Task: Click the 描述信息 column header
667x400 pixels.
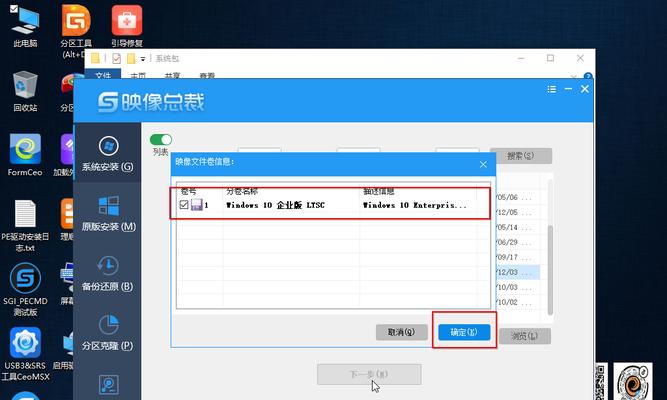Action: click(x=379, y=191)
